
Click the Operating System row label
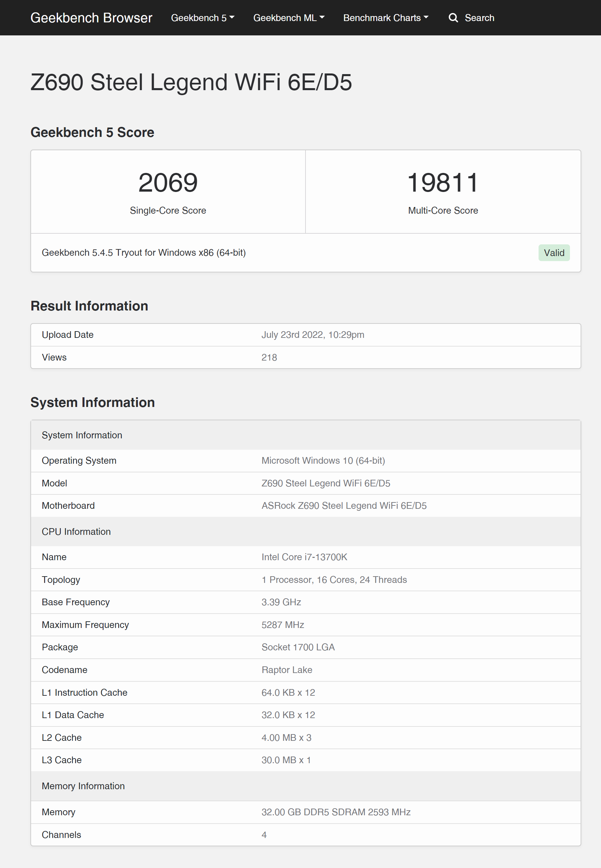[79, 460]
